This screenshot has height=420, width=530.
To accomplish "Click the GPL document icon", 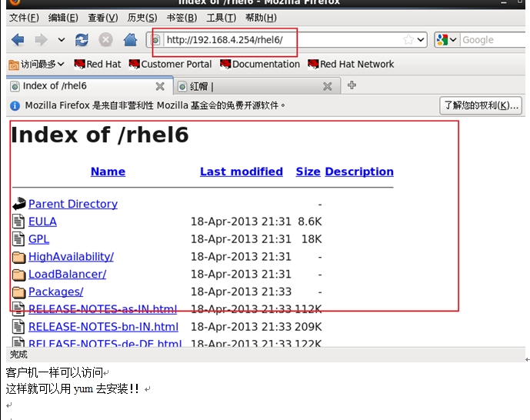I will pos(18,239).
